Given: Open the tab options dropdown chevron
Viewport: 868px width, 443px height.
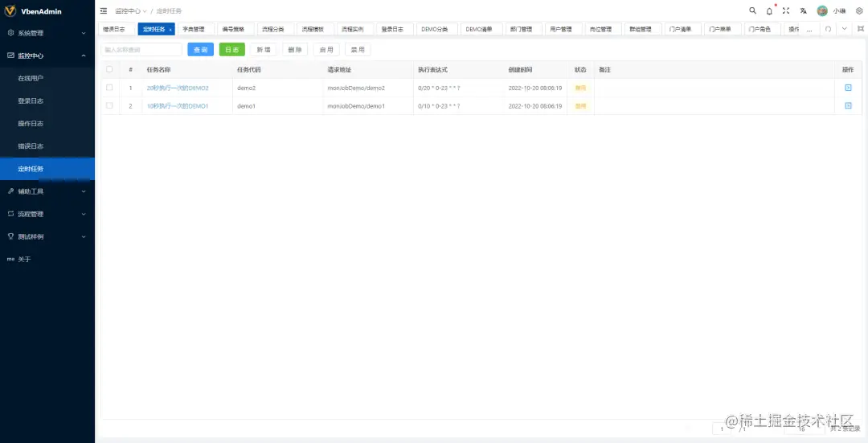Looking at the screenshot, I should [844, 29].
